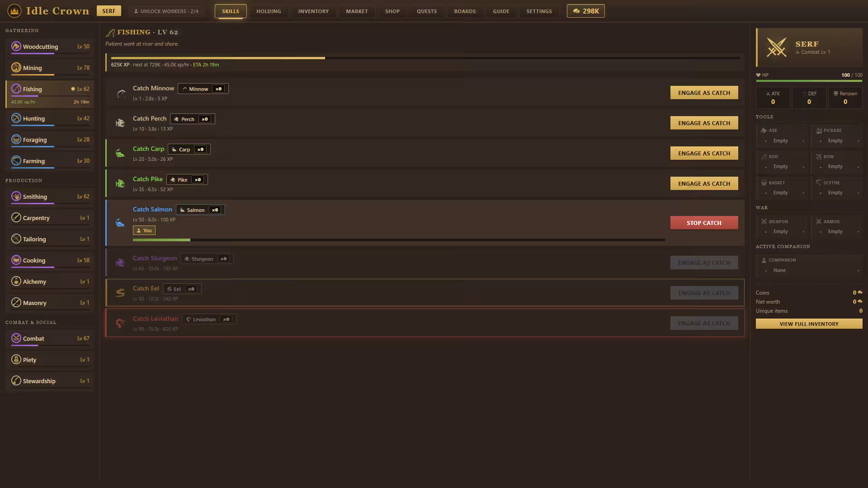Click the Combat crossed swords icon
Screen dimensions: 868x488
16,338
